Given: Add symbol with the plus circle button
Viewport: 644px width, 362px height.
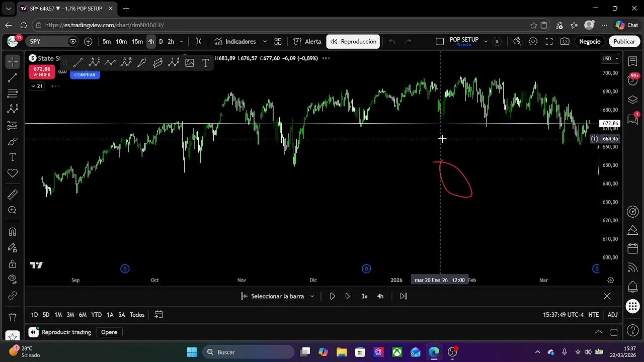Looking at the screenshot, I should click(88, 42).
